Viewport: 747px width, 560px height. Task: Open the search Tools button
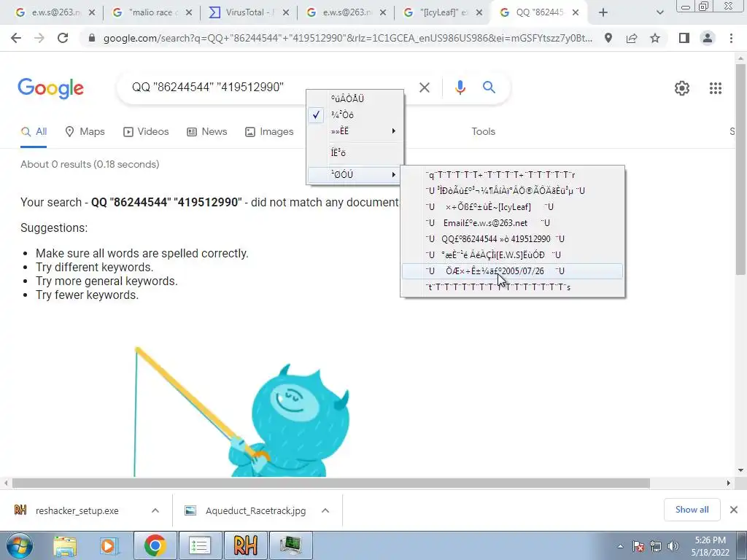[483, 132]
